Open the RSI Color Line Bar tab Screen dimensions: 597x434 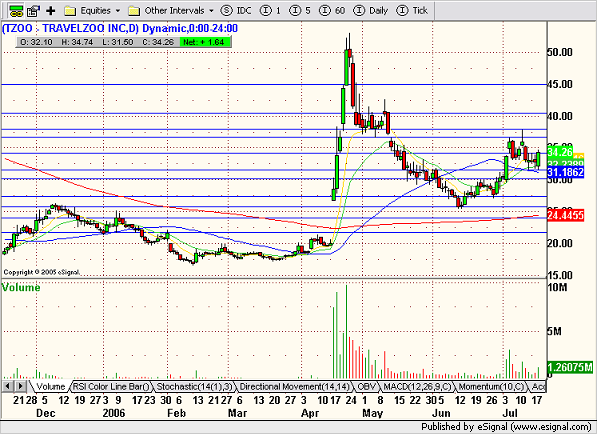pos(111,387)
